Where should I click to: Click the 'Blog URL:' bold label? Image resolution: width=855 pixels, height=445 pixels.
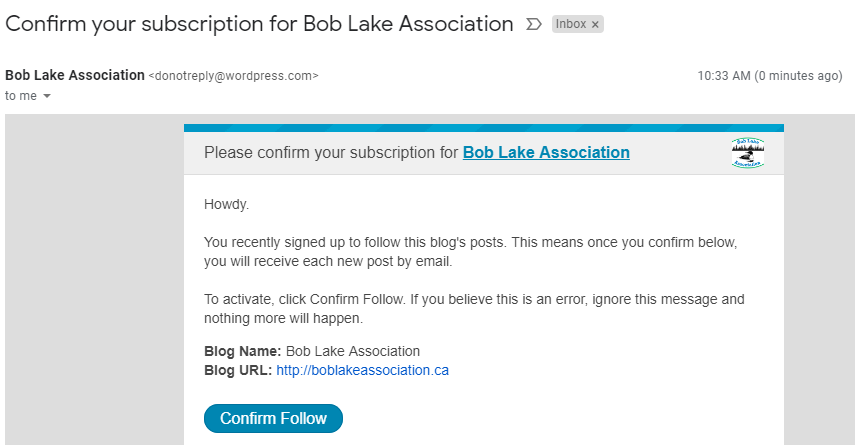click(x=238, y=370)
